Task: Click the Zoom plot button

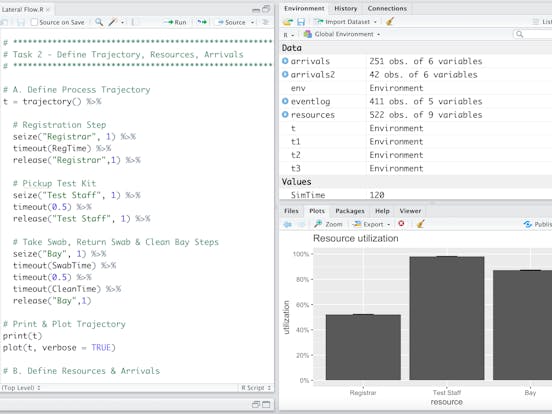Action: coord(328,224)
